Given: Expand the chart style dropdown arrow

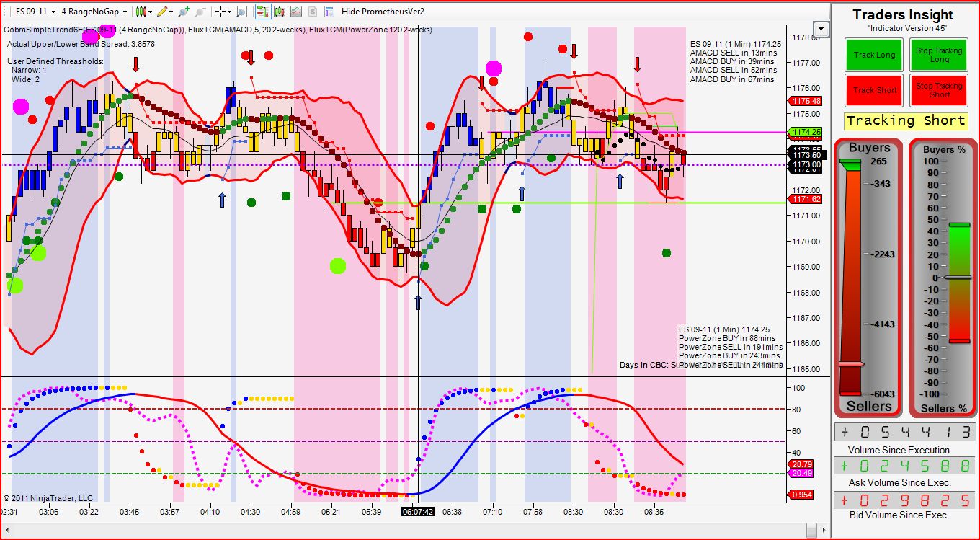Looking at the screenshot, I should (x=150, y=12).
